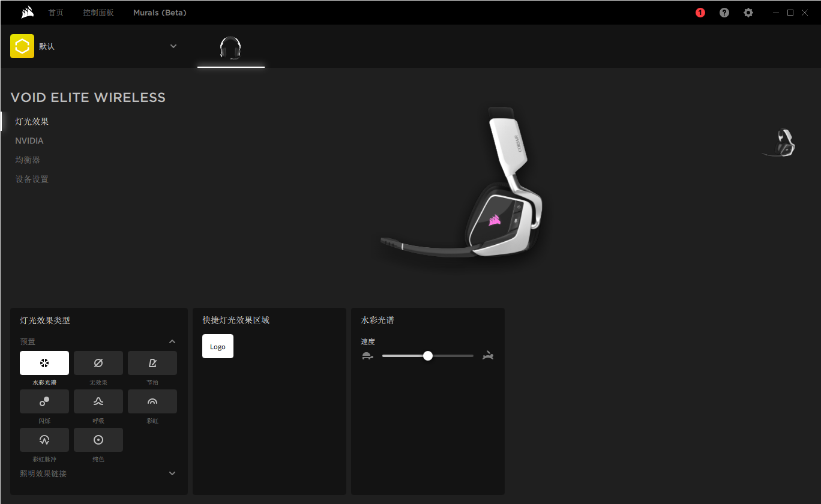Choose the 彩虹脉冲 effect
Screen dimensions: 821x504
click(x=44, y=440)
